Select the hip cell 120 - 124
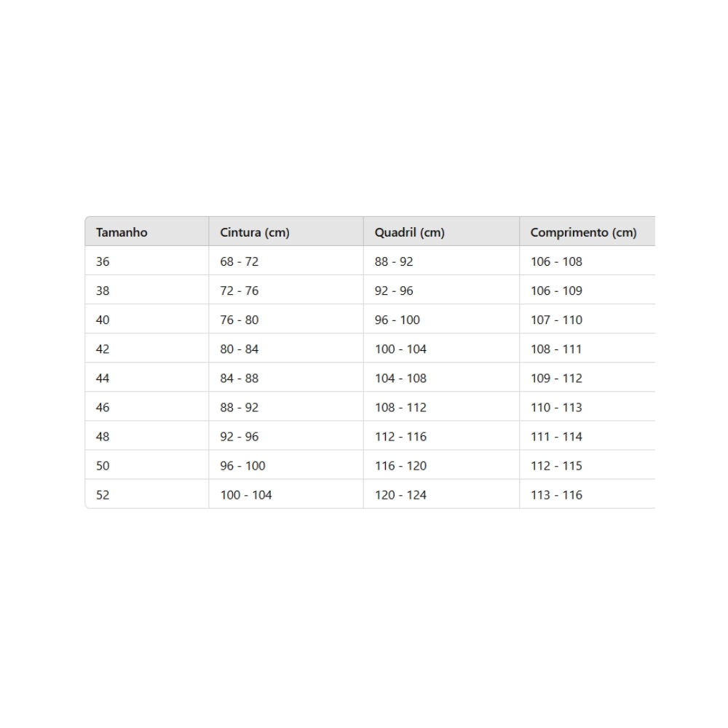The width and height of the screenshot is (728, 728). click(x=400, y=494)
